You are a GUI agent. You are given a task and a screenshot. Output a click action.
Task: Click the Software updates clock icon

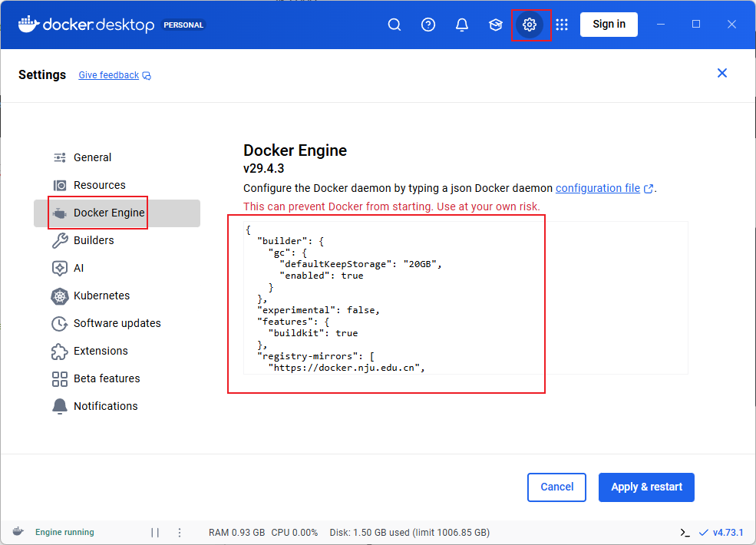[x=60, y=324]
